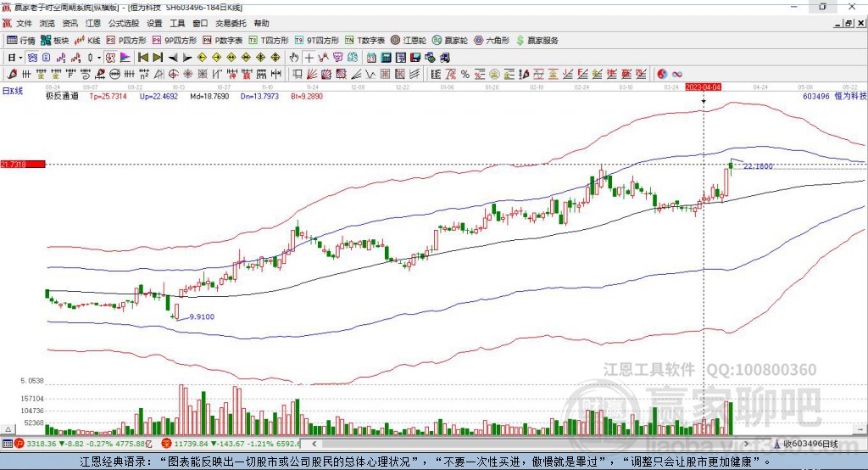The width and height of the screenshot is (868, 470).
Task: Expand the candle style dropdown arrow
Action: click(99, 58)
